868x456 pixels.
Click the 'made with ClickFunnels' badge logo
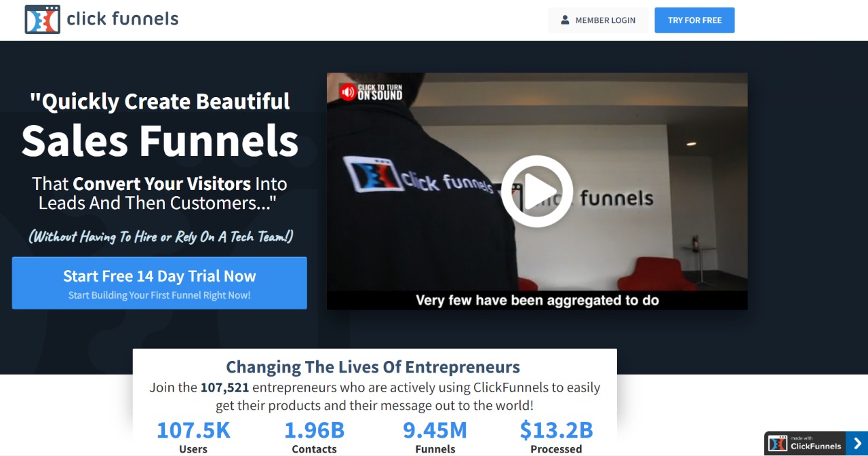pos(778,444)
